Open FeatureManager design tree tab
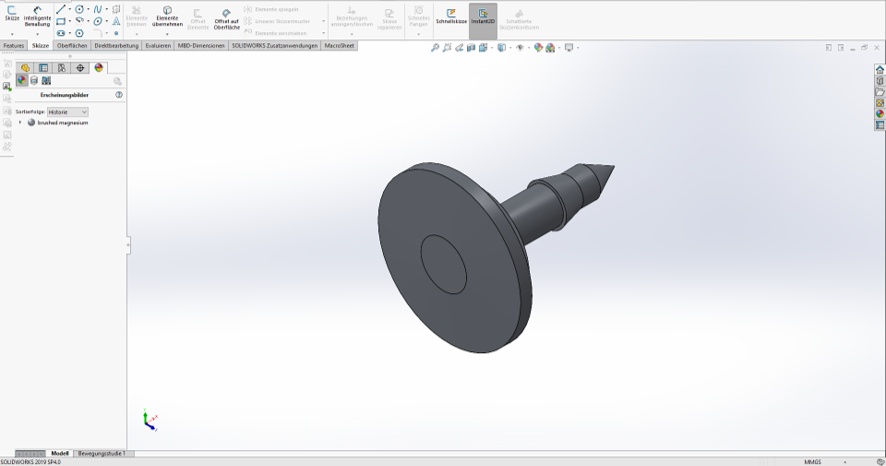886x466 pixels. point(25,68)
